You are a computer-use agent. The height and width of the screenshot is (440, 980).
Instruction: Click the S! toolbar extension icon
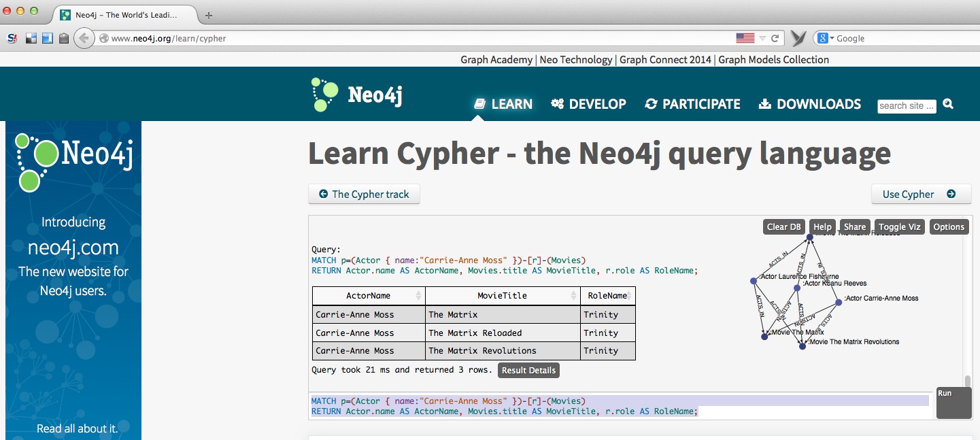tap(12, 39)
